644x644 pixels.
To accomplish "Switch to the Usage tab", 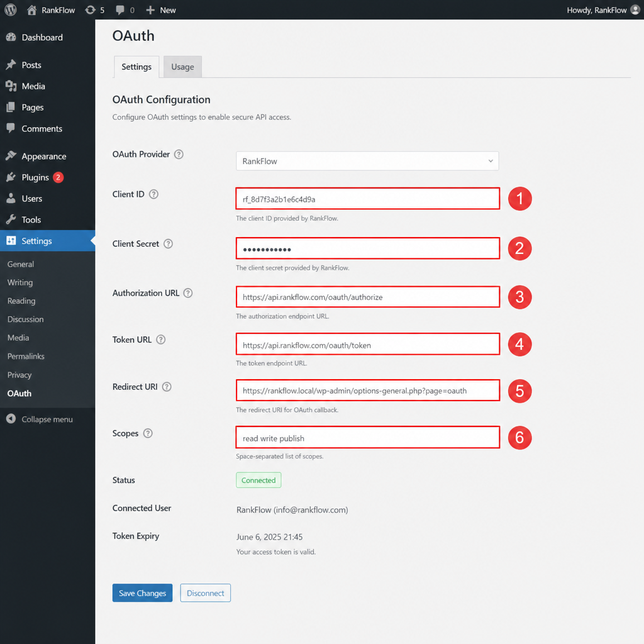I will (x=183, y=67).
